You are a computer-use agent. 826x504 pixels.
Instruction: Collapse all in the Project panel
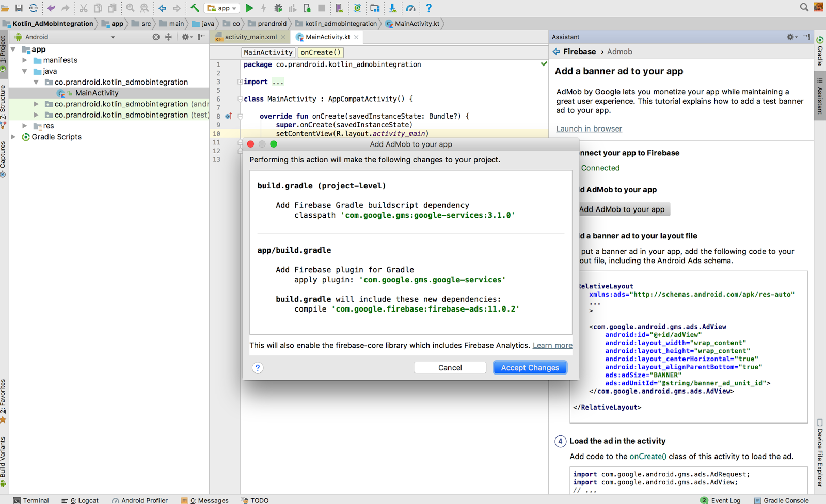(x=168, y=37)
